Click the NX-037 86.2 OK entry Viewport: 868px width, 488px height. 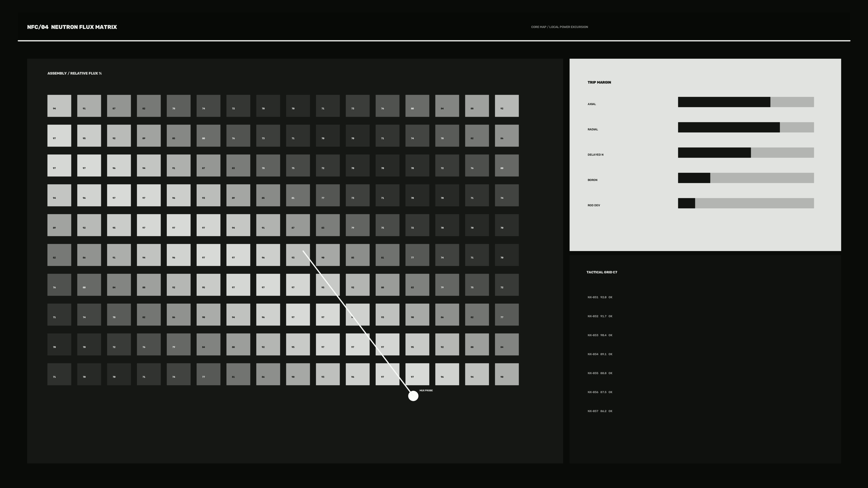tap(600, 411)
